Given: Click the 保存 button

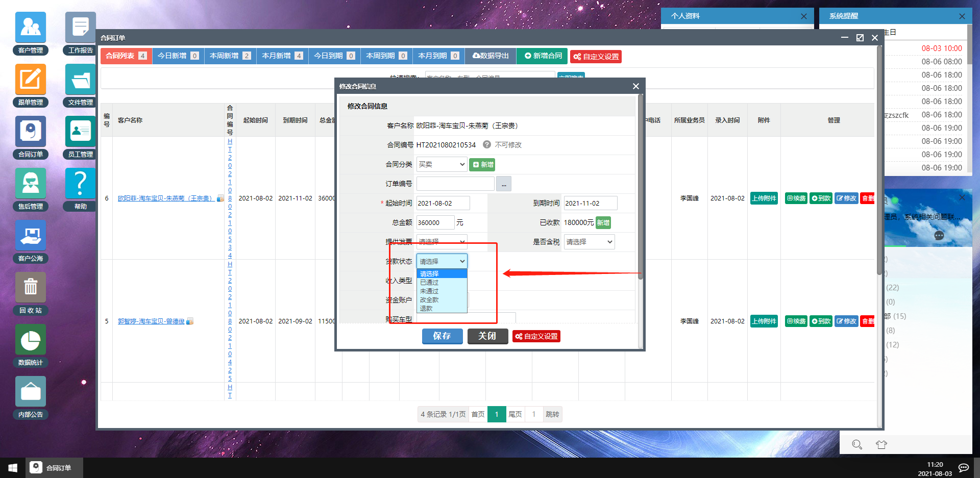Looking at the screenshot, I should pyautogui.click(x=442, y=336).
